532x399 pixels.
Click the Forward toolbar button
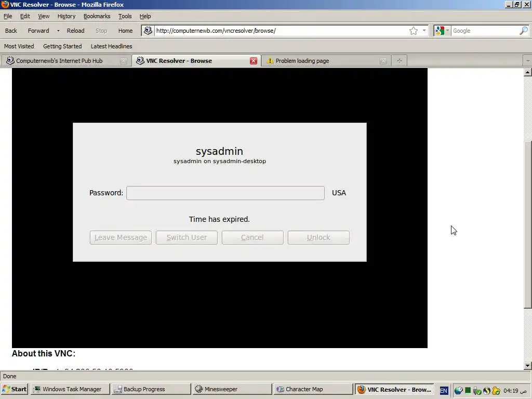pyautogui.click(x=38, y=31)
